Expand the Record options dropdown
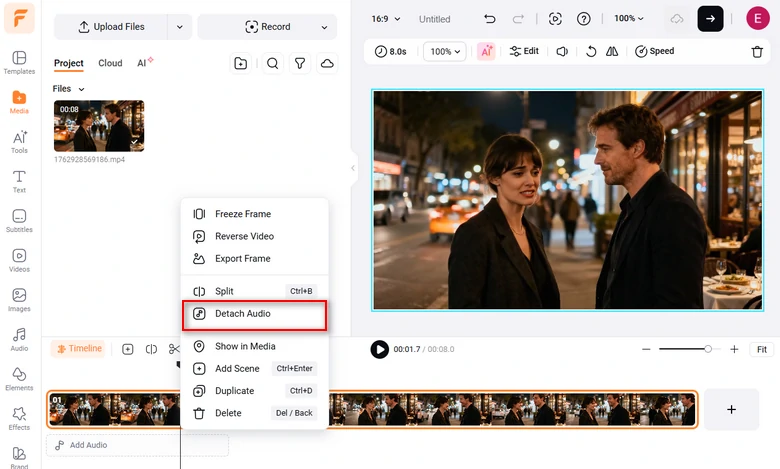The image size is (780, 469). (324, 27)
